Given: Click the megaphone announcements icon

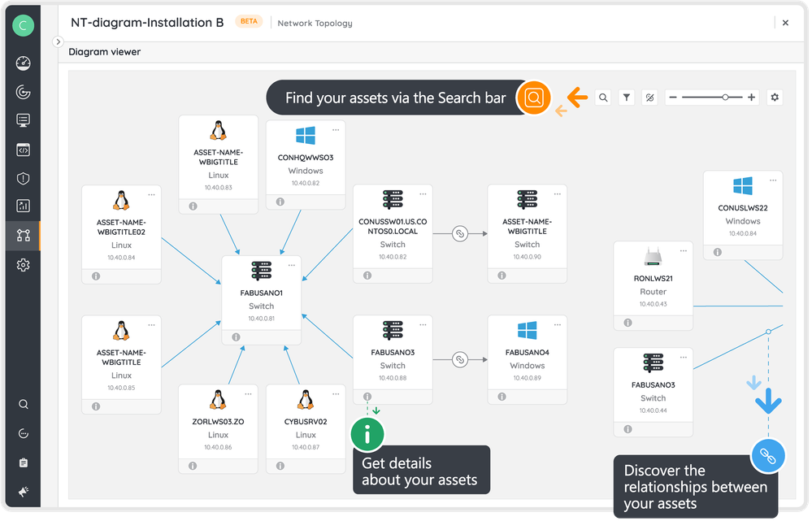Looking at the screenshot, I should point(23,491).
